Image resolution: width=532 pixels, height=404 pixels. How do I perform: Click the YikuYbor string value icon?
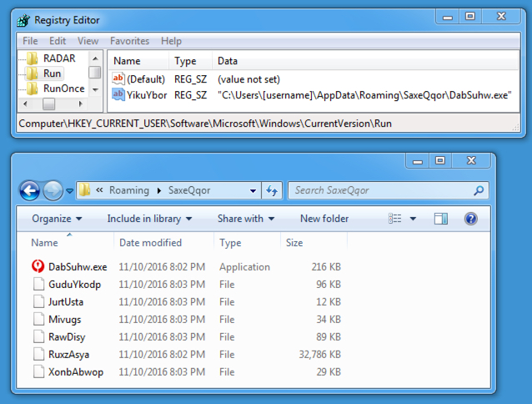[x=118, y=94]
